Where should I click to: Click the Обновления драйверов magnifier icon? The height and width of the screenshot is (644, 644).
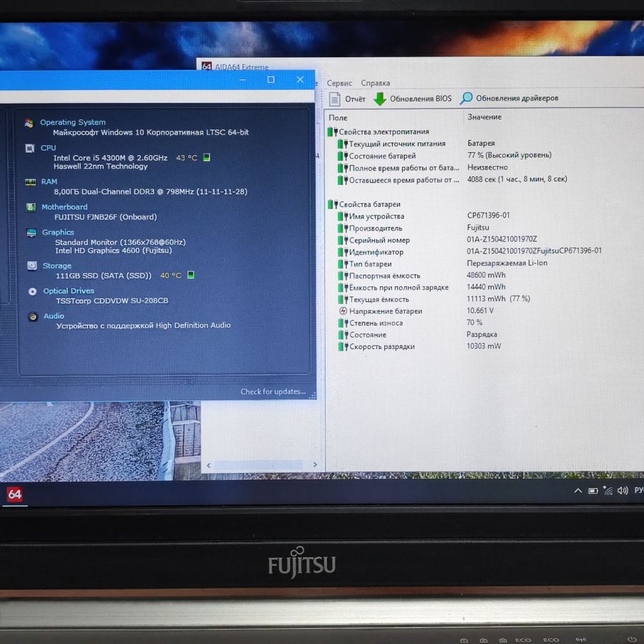point(466,98)
